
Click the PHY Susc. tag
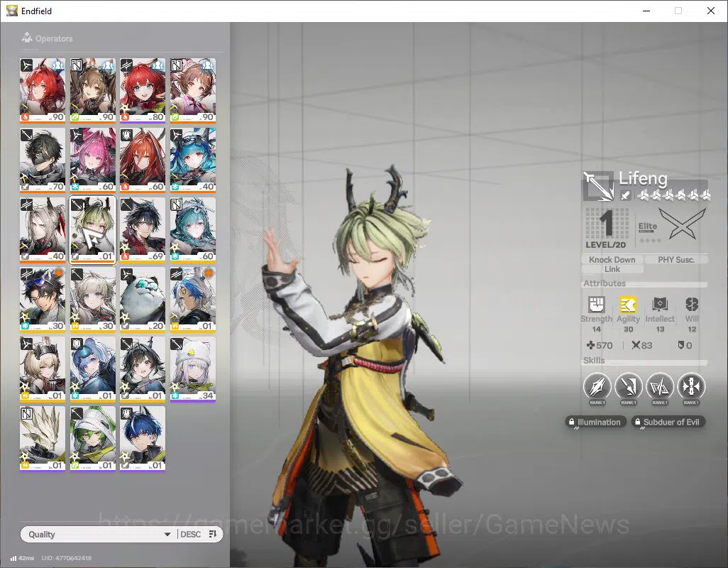pos(676,260)
